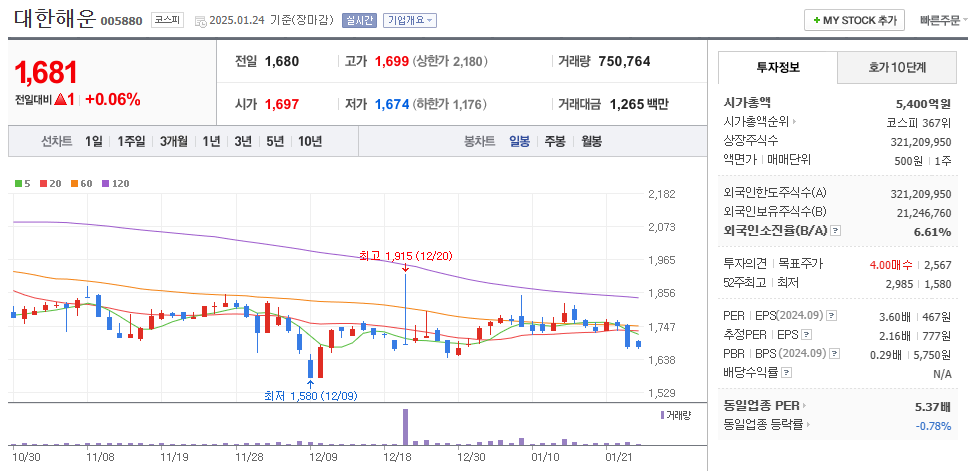This screenshot has height=471, width=975.
Task: Click the 01/21 date label on chart axis
Action: pyautogui.click(x=619, y=457)
